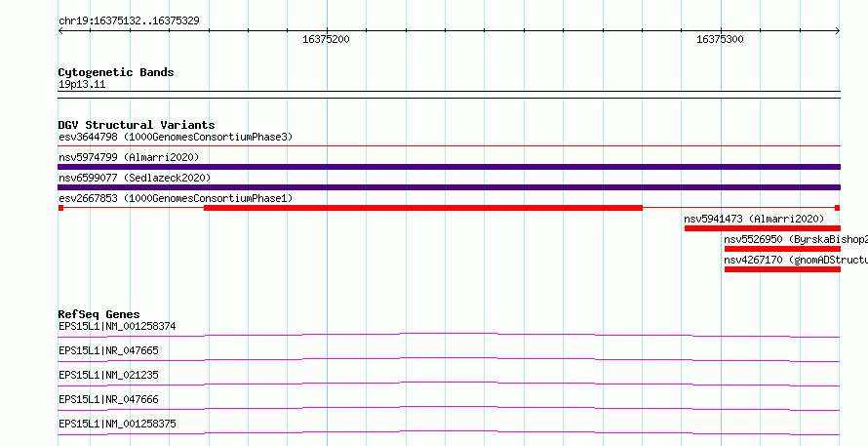Viewport: 868px width, 446px height.
Task: Open variant esv3644798 label
Action: [176, 137]
